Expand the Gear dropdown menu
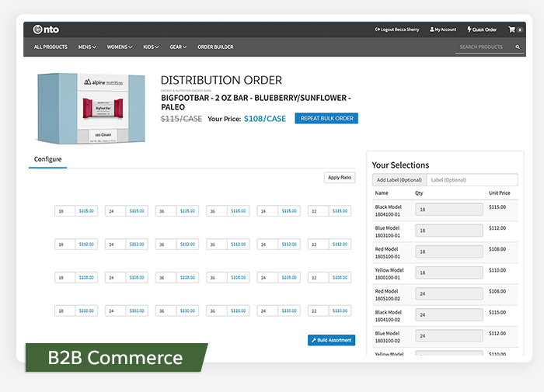This screenshot has height=392, width=544. (x=178, y=47)
